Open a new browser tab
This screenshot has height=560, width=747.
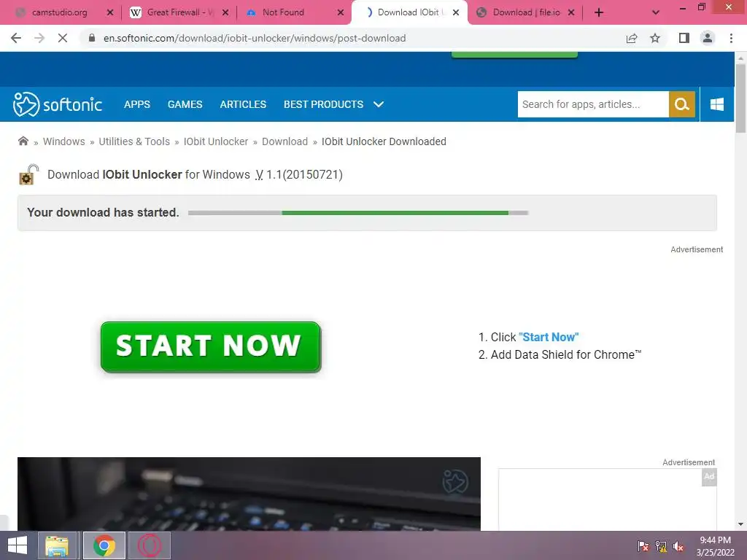(599, 12)
